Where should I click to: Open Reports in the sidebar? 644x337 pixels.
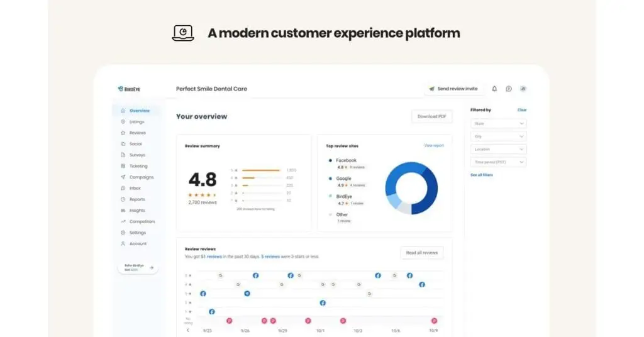coord(137,199)
